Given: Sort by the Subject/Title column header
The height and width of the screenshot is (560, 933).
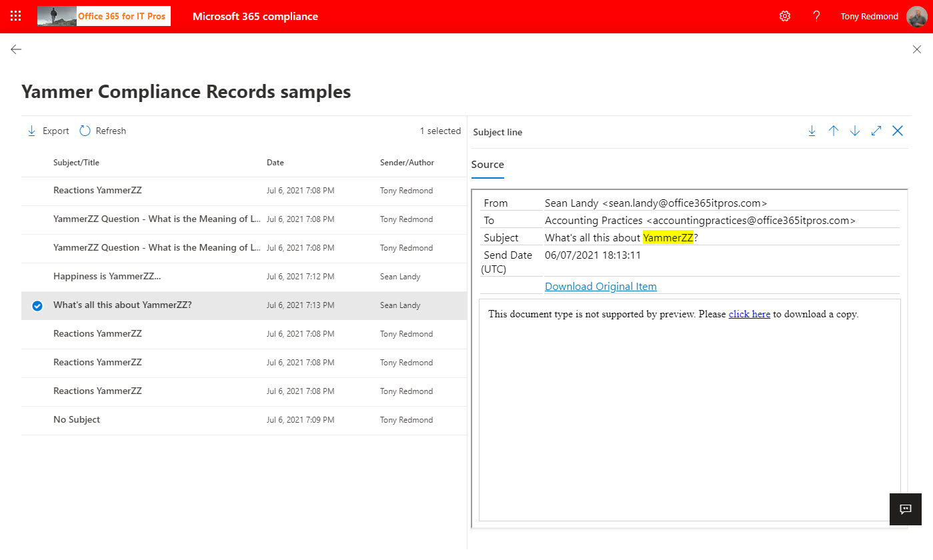Looking at the screenshot, I should 76,163.
